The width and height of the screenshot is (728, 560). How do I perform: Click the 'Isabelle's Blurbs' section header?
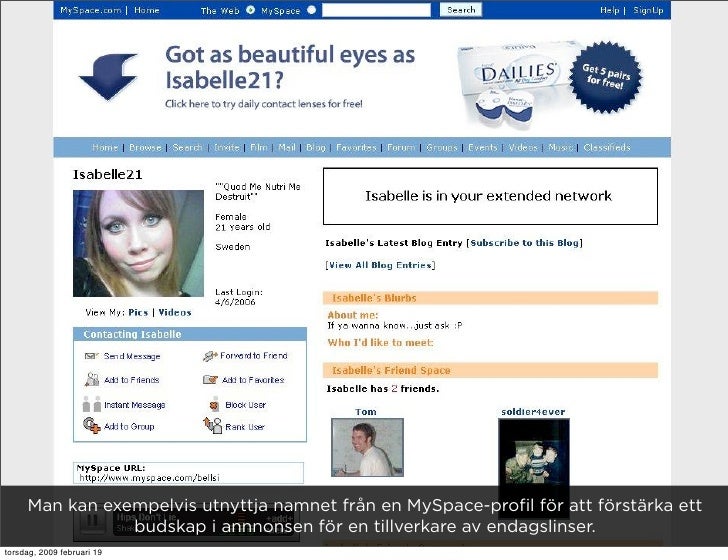click(x=490, y=298)
